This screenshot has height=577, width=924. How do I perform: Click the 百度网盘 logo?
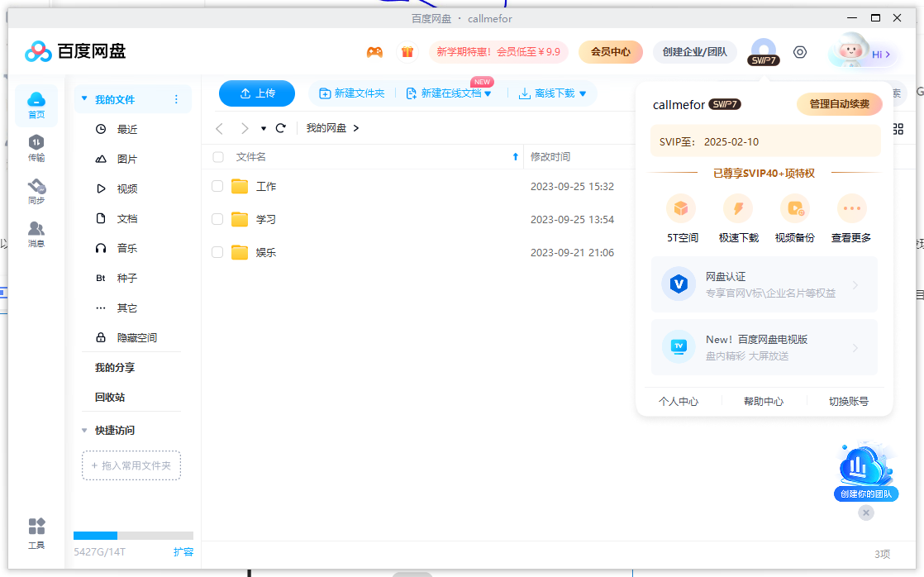[x=75, y=51]
